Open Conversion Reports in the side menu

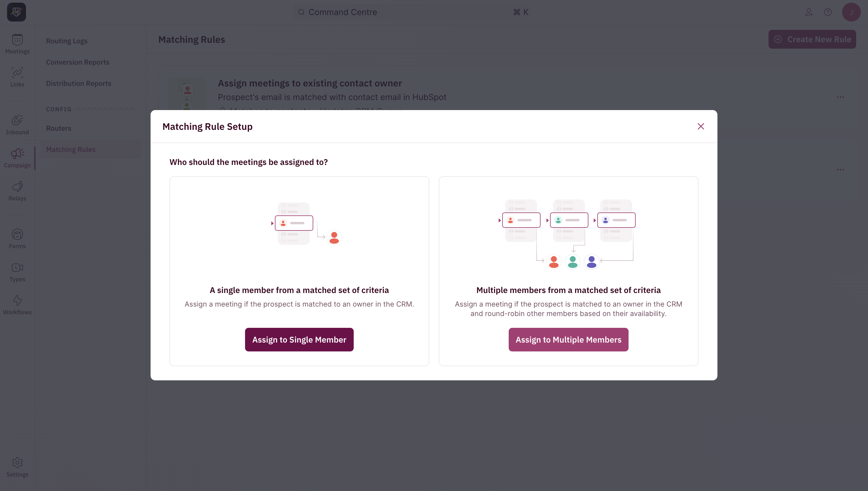click(x=78, y=62)
